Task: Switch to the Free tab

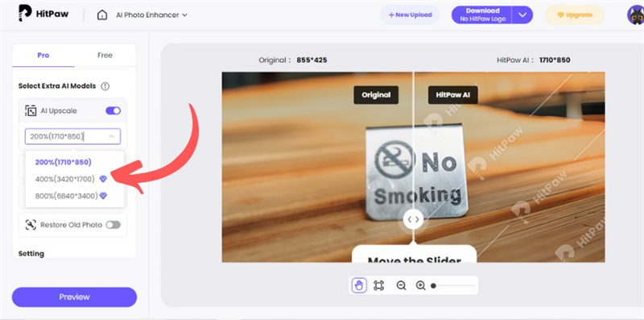Action: (x=105, y=55)
